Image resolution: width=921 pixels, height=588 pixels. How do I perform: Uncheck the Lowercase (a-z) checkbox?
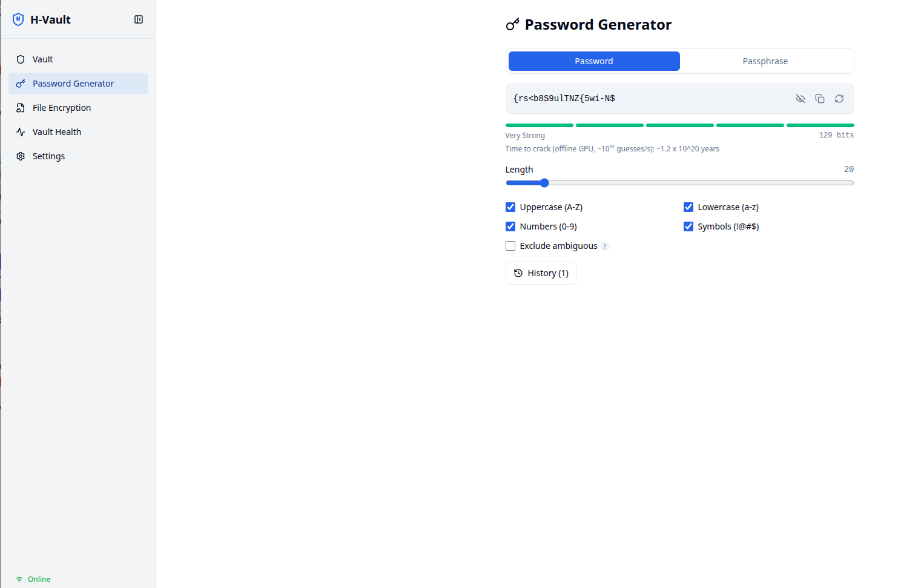coord(688,207)
